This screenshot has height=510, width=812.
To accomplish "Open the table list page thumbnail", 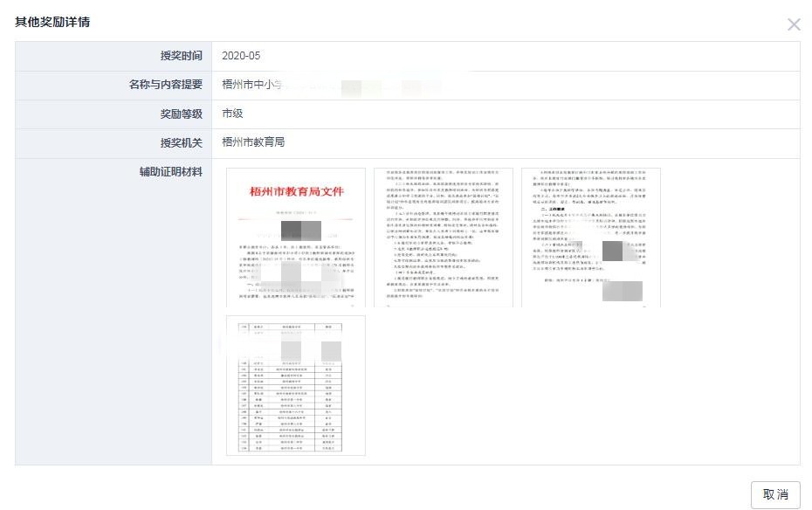I will point(296,386).
